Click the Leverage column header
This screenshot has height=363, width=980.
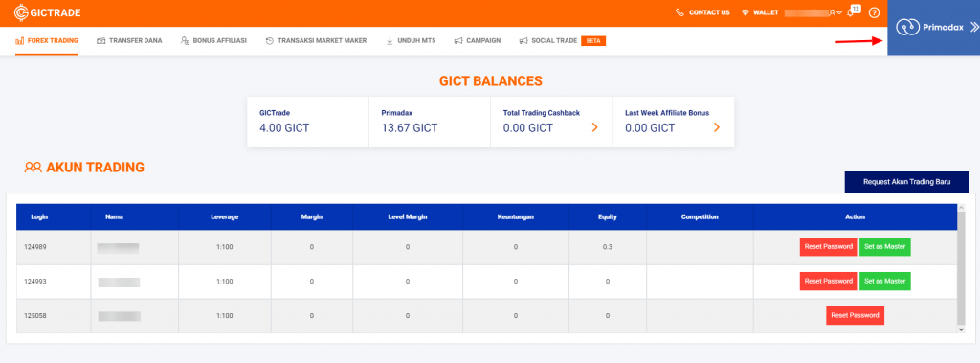224,217
